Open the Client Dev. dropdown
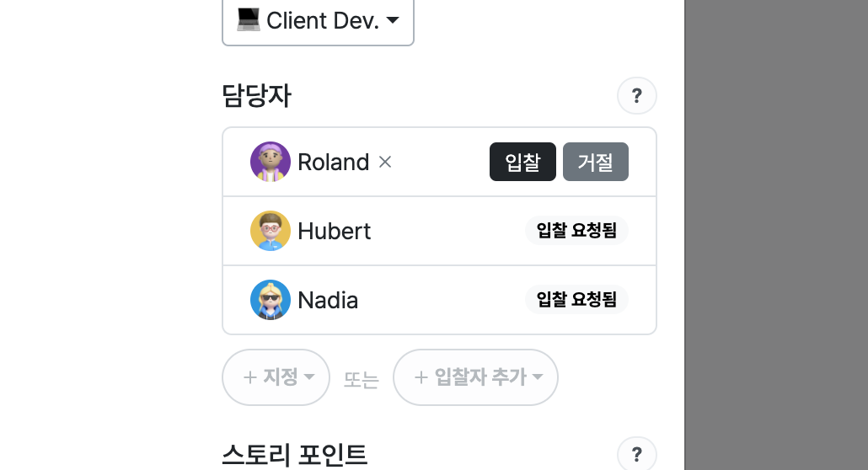 [318, 20]
